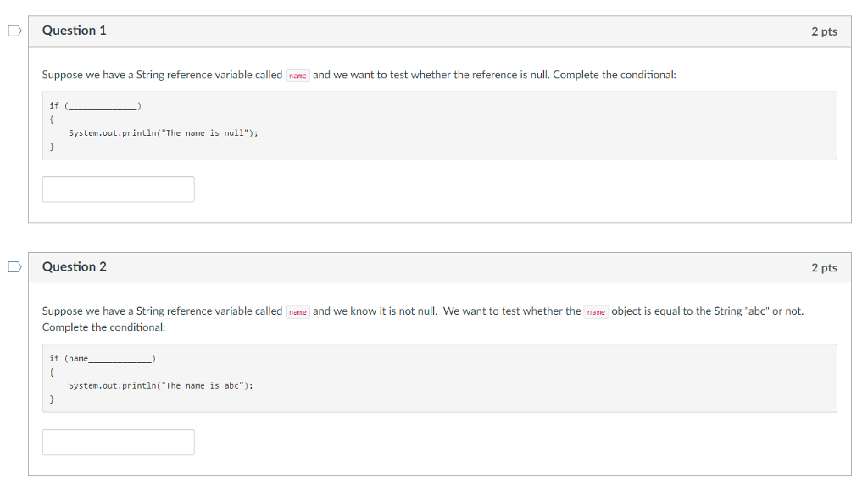Viewport: 868px width, 487px height.
Task: Click the 'name' tag before 'object is equal'
Action: [596, 311]
